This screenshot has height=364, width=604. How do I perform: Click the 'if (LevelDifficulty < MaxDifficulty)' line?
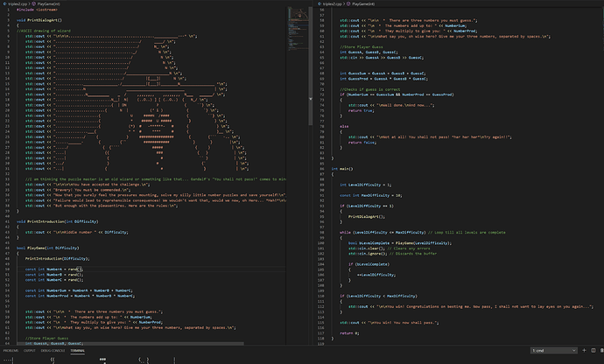coord(378,296)
